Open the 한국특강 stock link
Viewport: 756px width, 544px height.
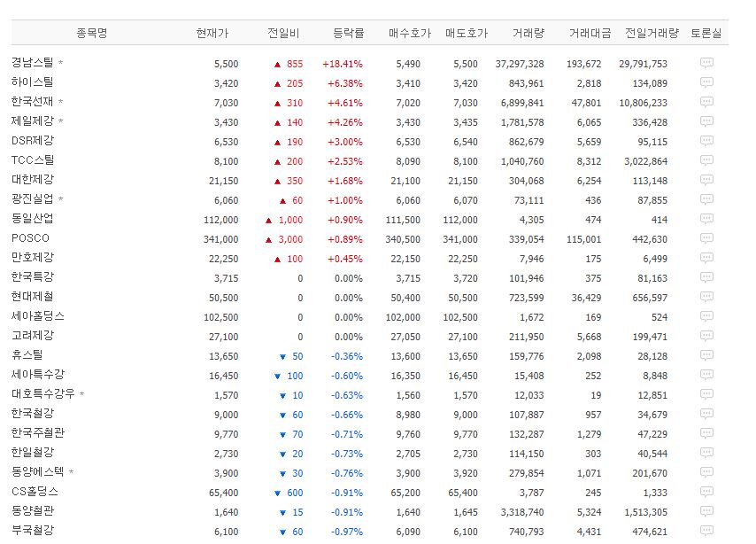tap(32, 277)
